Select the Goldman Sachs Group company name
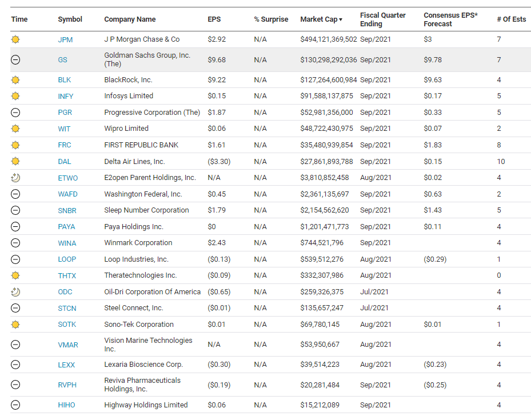The height and width of the screenshot is (420, 531). pyautogui.click(x=147, y=59)
